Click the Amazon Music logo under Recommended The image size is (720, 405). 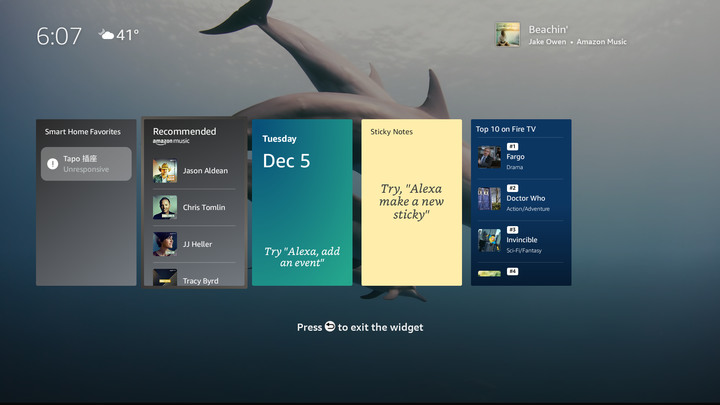[171, 141]
